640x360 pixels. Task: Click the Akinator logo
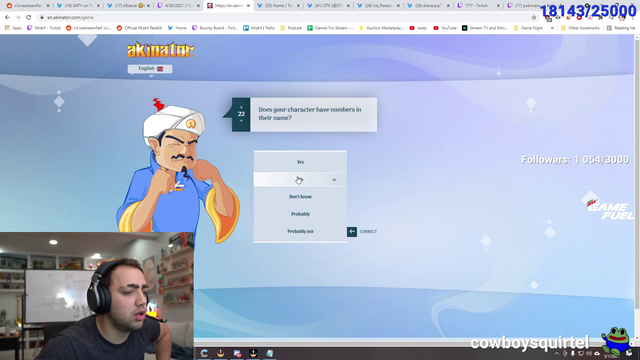pyautogui.click(x=160, y=50)
